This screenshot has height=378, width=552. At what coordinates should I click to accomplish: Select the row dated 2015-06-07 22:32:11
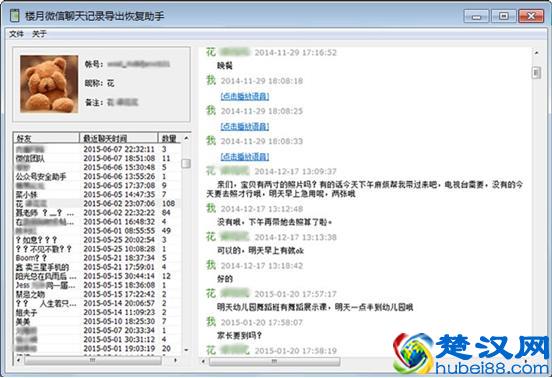point(98,149)
